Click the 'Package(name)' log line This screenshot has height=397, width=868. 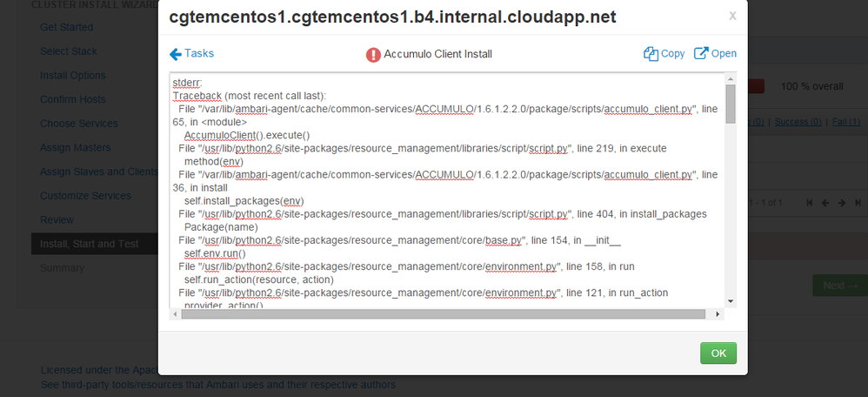click(221, 226)
